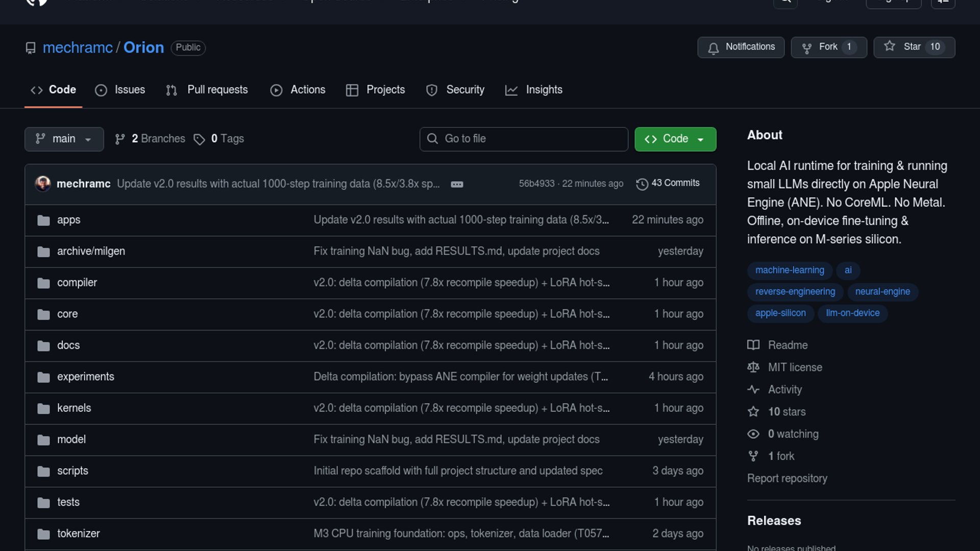Click the watching eye icon
The image size is (980, 551).
pyautogui.click(x=753, y=434)
